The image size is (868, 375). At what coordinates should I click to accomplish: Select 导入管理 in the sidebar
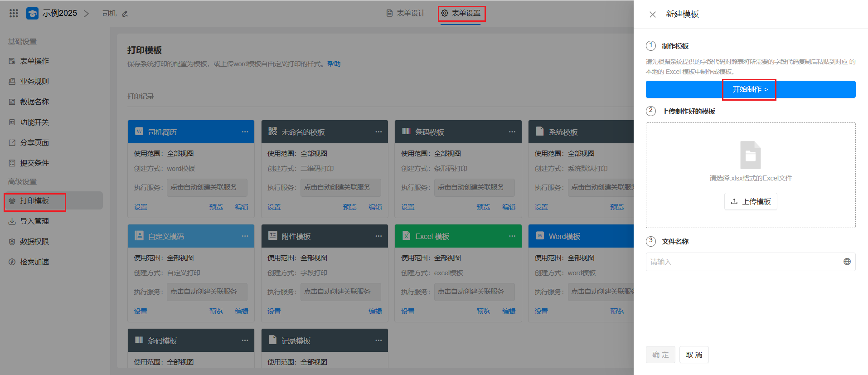pyautogui.click(x=34, y=221)
